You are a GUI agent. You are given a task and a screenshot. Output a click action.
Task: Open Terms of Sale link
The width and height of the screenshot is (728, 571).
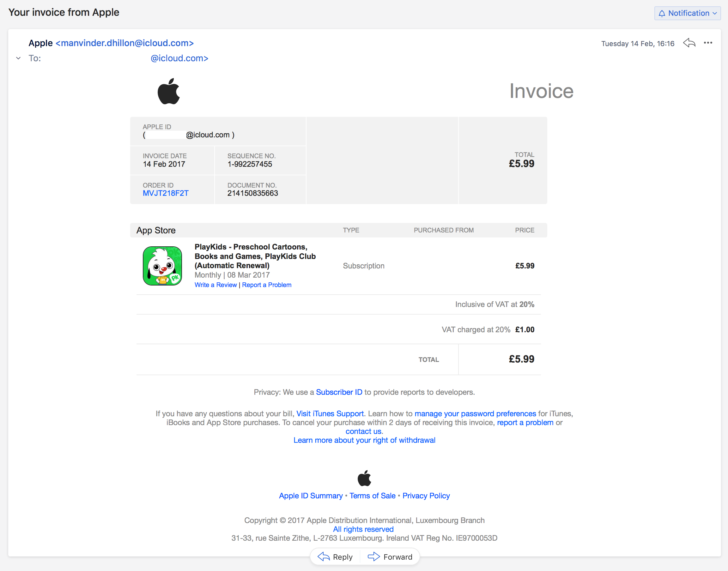[x=373, y=496]
